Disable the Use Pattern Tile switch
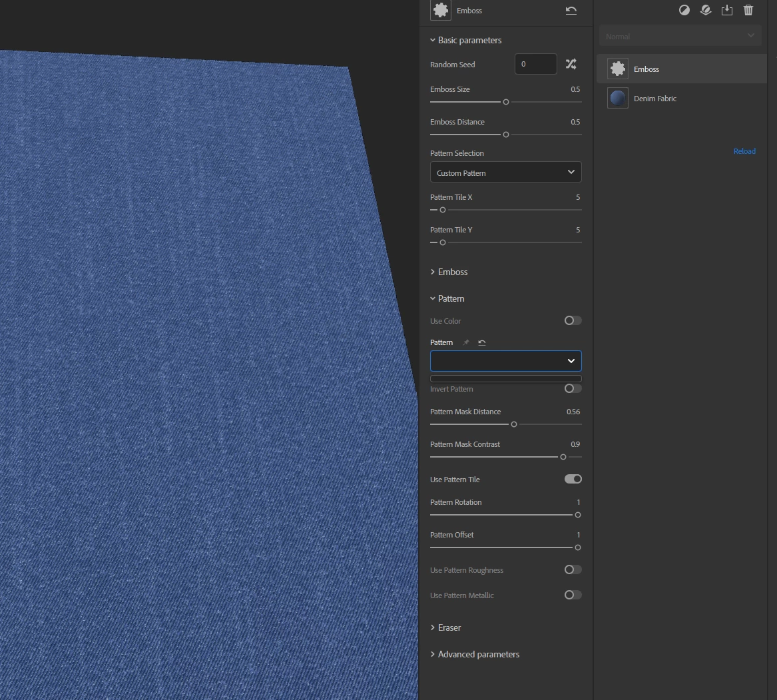Viewport: 777px width, 700px height. 573,479
